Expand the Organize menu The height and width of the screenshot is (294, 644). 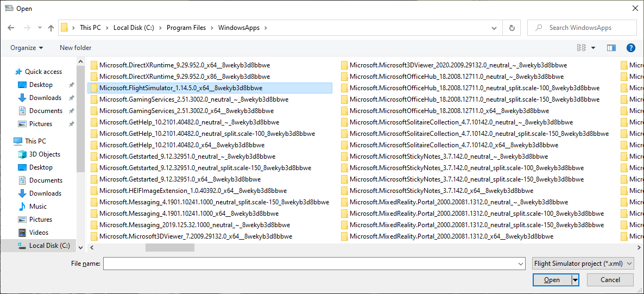point(27,48)
